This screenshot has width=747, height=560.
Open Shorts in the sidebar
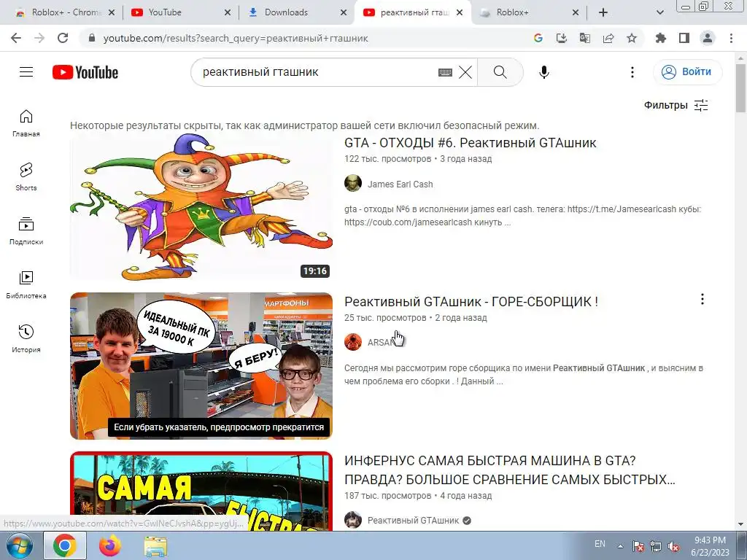(x=26, y=177)
